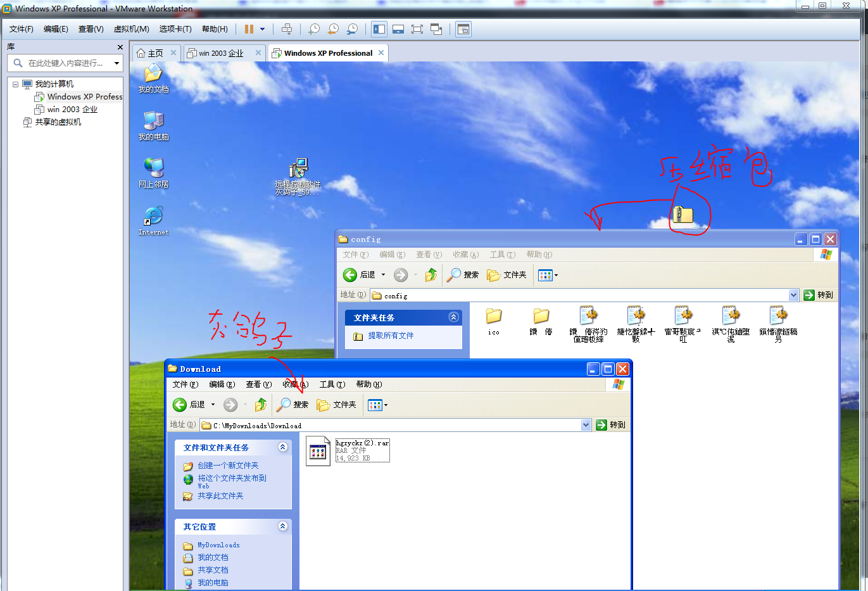Select the ico folder in the config window
Image resolution: width=868 pixels, height=591 pixels.
pos(494,321)
